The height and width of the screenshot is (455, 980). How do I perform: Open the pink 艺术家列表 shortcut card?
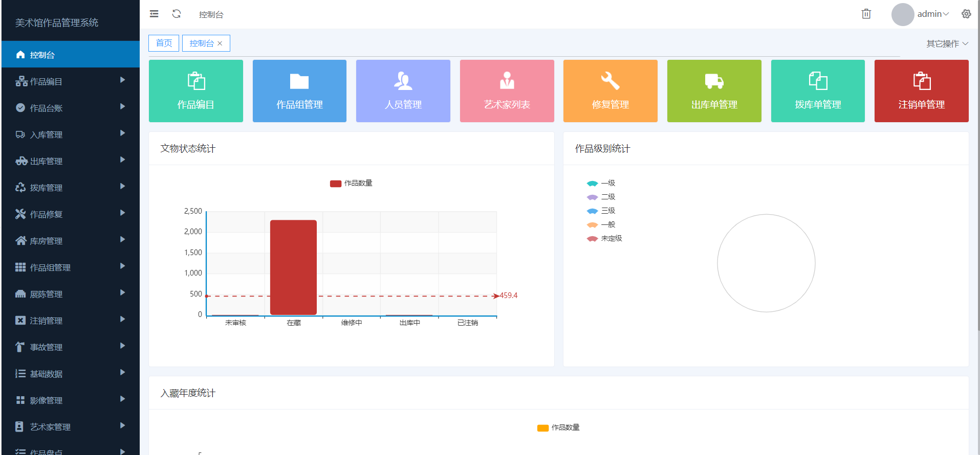[507, 91]
